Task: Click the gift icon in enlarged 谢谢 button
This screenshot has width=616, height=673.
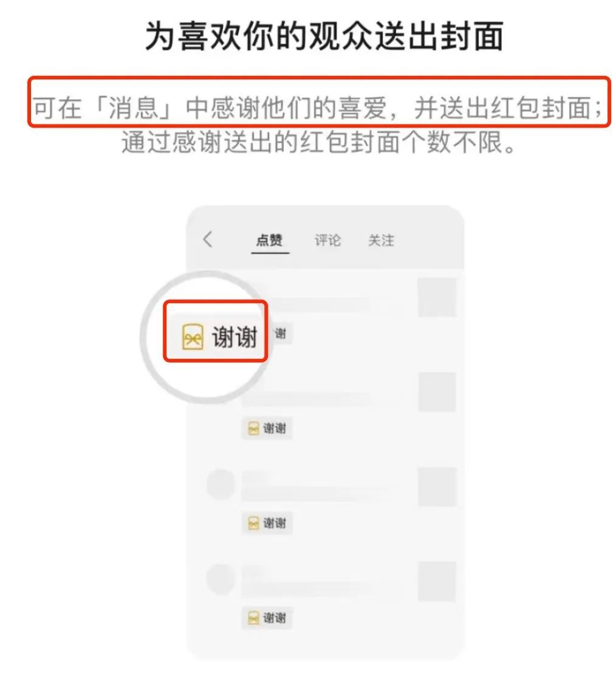Action: tap(193, 337)
